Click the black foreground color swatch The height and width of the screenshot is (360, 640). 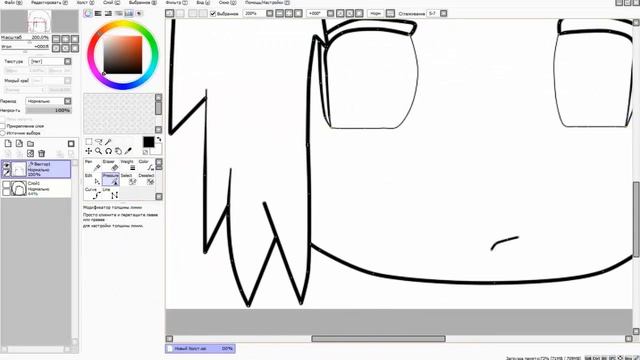(x=149, y=142)
